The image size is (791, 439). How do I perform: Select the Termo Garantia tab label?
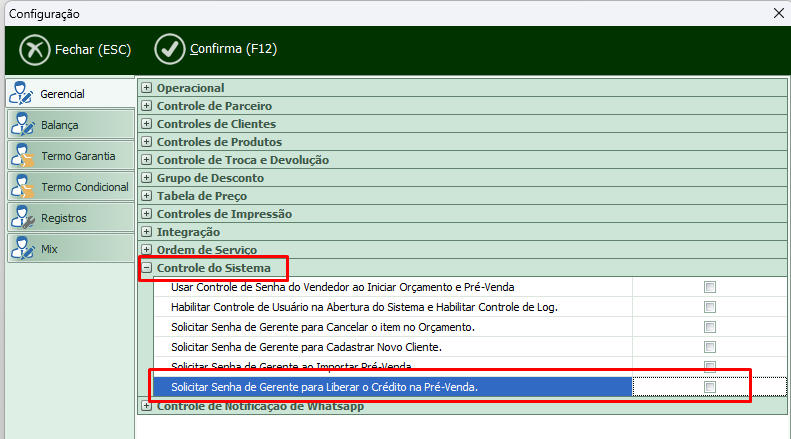(78, 156)
